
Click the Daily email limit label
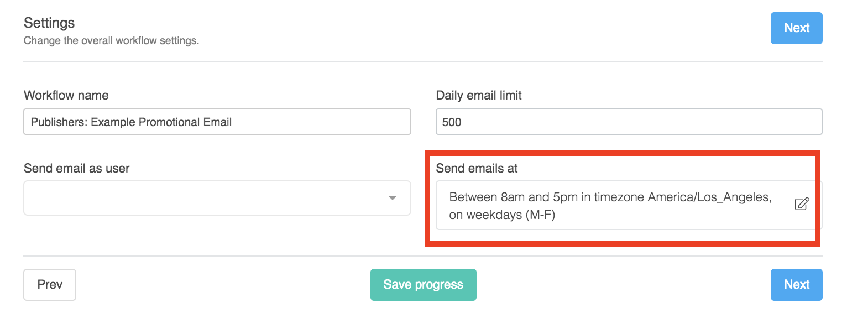[x=479, y=95]
